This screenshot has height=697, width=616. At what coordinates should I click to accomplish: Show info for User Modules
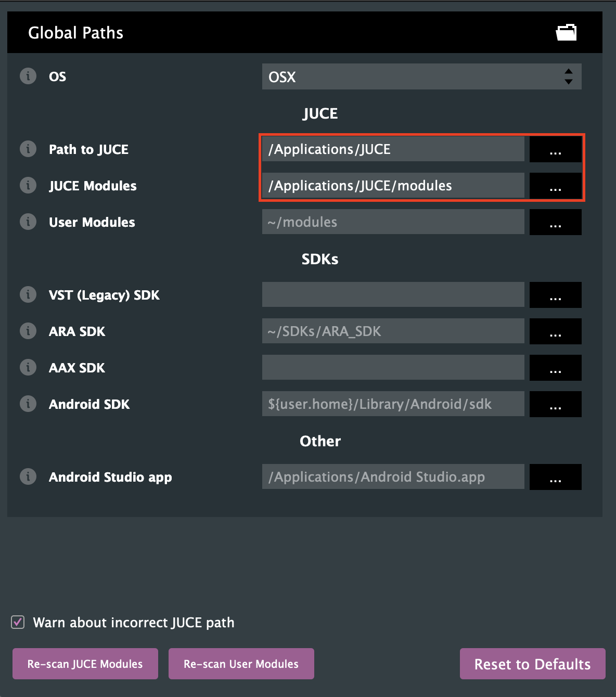(x=28, y=222)
